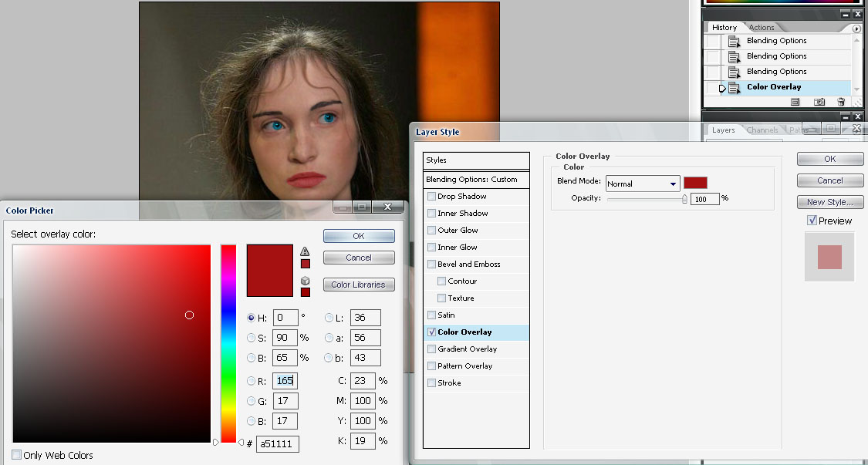
Task: Select the H hue radio button
Action: tap(252, 318)
